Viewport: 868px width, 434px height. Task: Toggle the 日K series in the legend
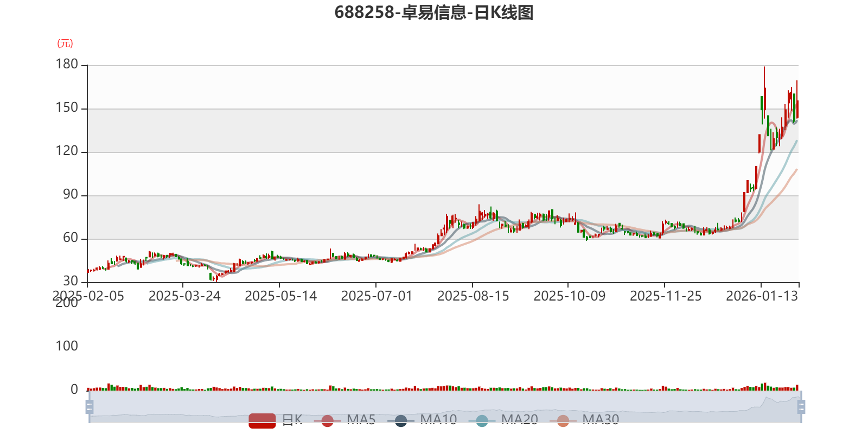[x=276, y=420]
